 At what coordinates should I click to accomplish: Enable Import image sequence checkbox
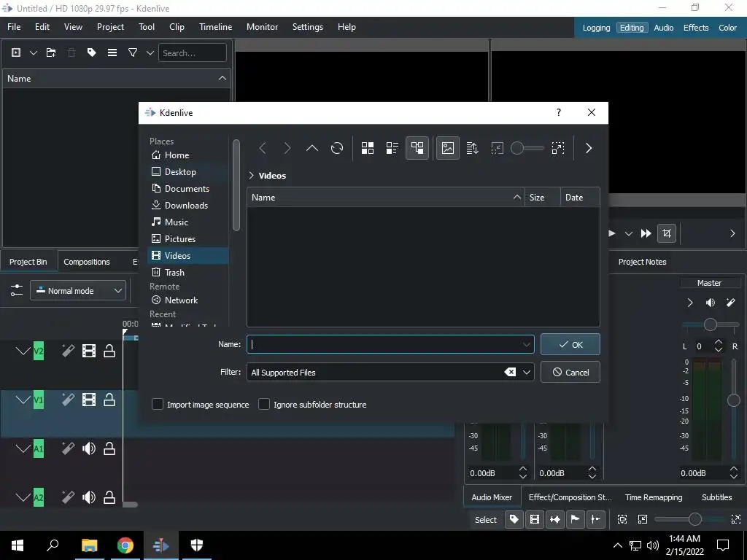[158, 404]
